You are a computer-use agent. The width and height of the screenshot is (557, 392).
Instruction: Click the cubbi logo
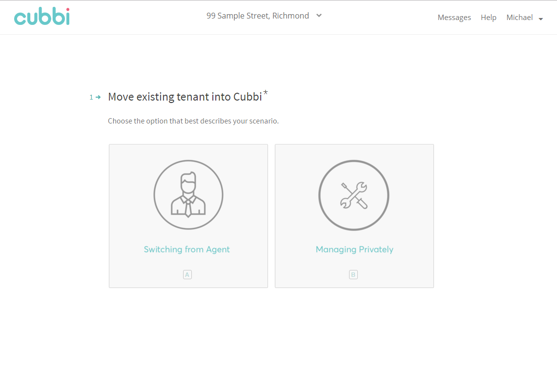pyautogui.click(x=41, y=17)
